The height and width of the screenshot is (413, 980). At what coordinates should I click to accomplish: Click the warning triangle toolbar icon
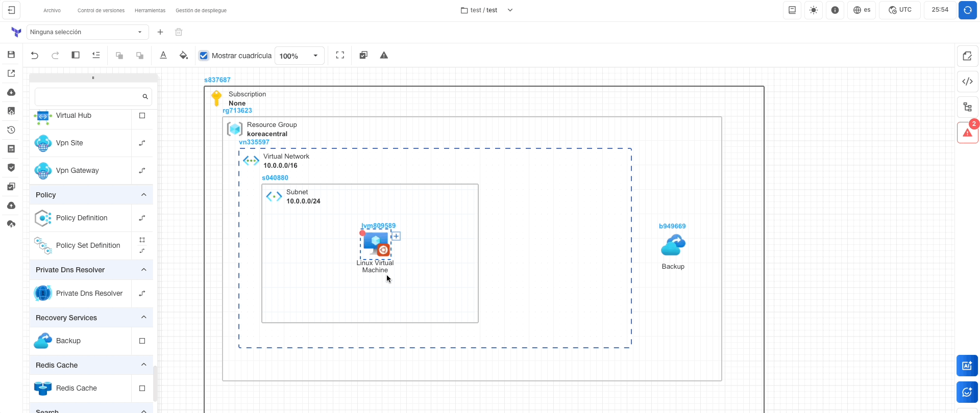(x=384, y=56)
